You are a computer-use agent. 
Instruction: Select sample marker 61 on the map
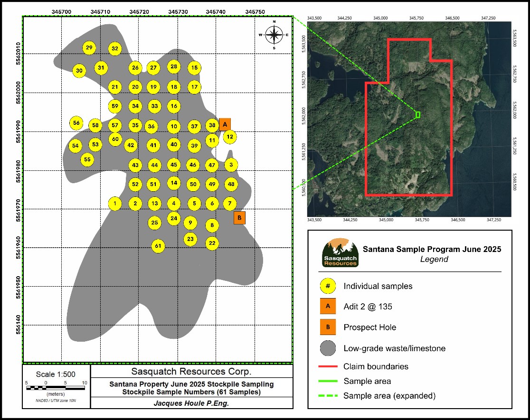click(158, 246)
